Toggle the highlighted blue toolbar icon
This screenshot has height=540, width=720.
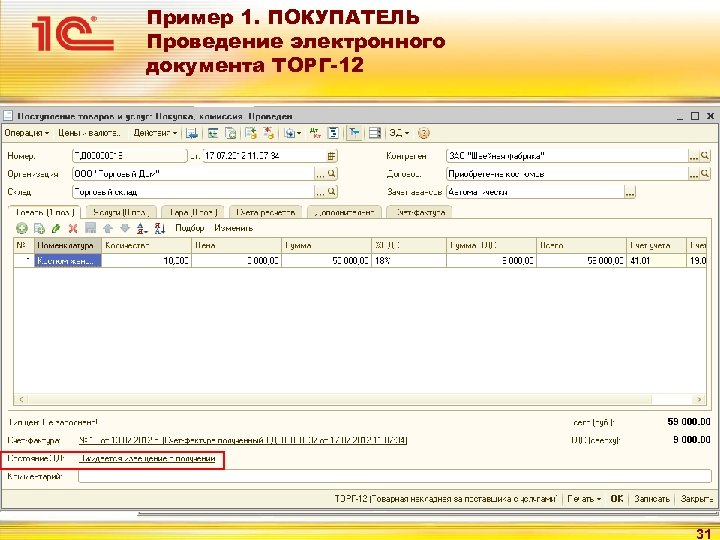pyautogui.click(x=354, y=133)
